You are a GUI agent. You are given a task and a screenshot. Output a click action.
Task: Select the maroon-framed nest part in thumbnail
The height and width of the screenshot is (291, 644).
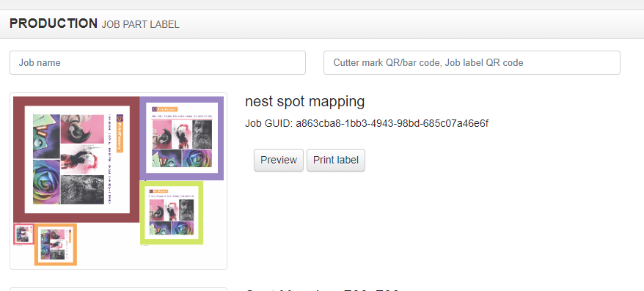tap(76, 160)
